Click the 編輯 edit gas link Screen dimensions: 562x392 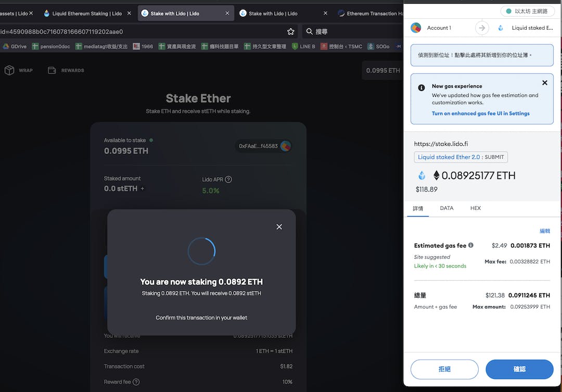tap(545, 231)
